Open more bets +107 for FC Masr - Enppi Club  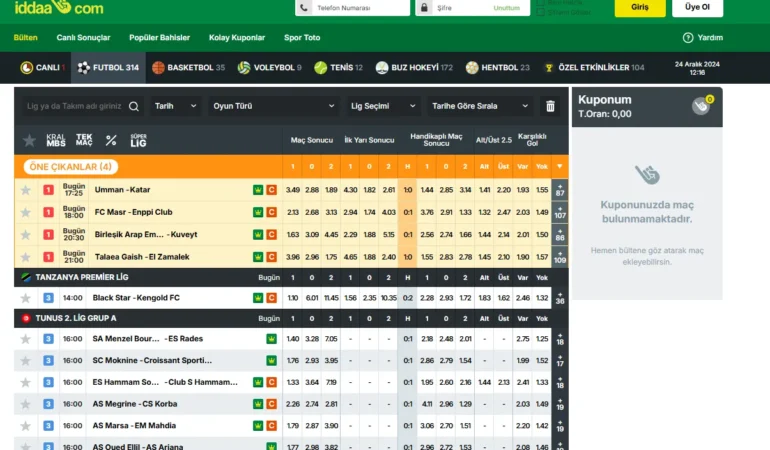point(560,212)
